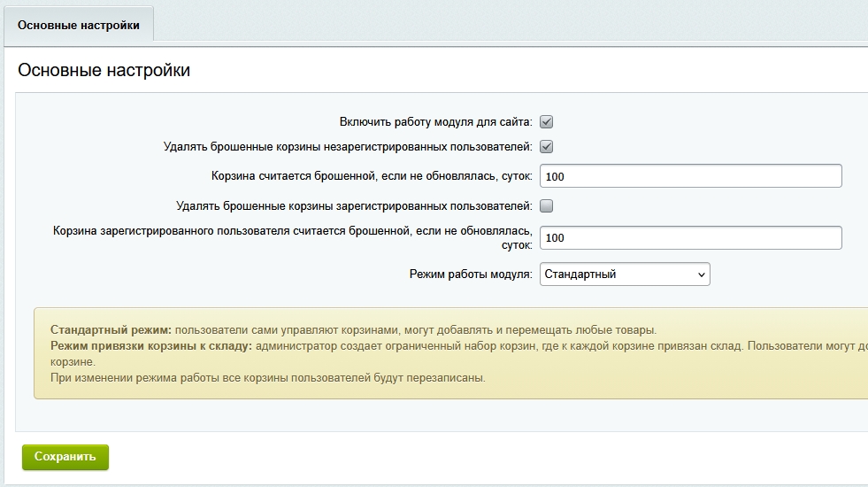Click the Режим работы модуля label
The width and height of the screenshot is (868, 487).
pyautogui.click(x=471, y=274)
